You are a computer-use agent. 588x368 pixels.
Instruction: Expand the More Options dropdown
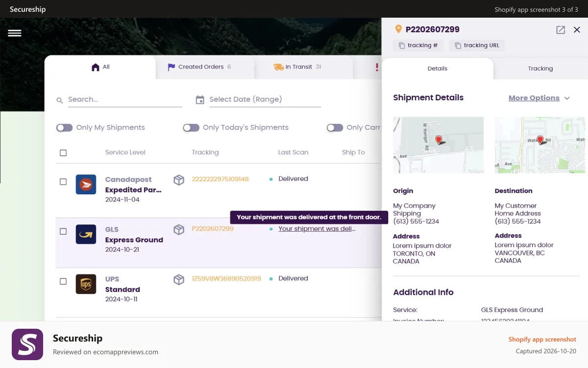pyautogui.click(x=539, y=98)
